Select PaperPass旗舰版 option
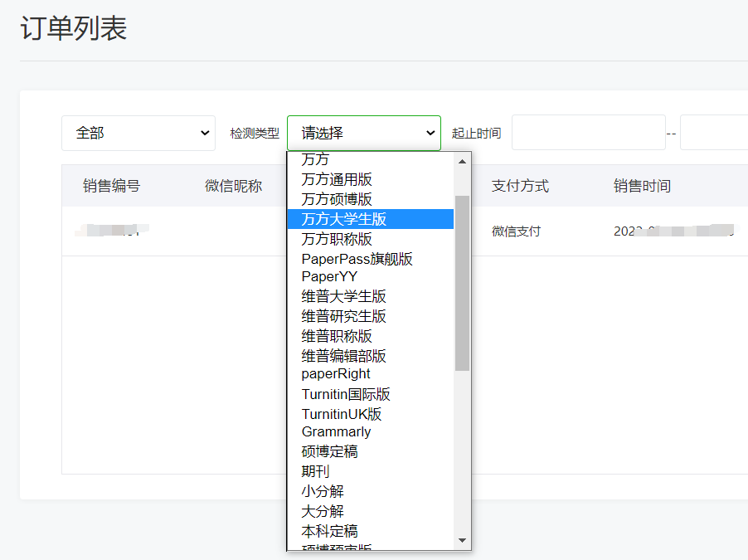Screen dimensions: 748x560 (371, 259)
